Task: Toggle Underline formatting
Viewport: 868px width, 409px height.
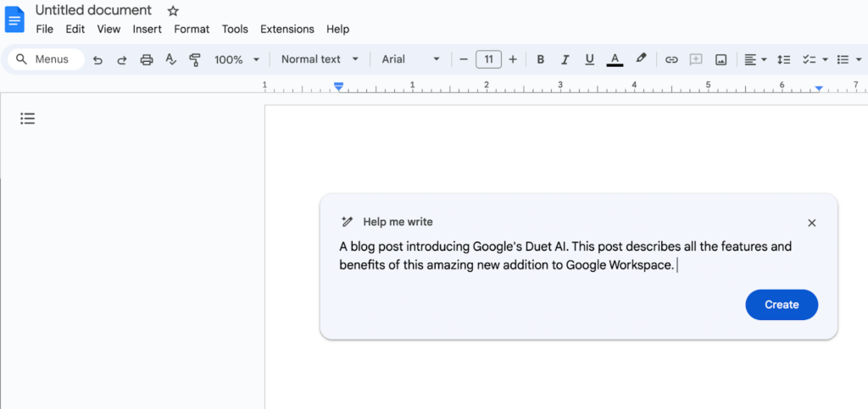Action: (590, 59)
